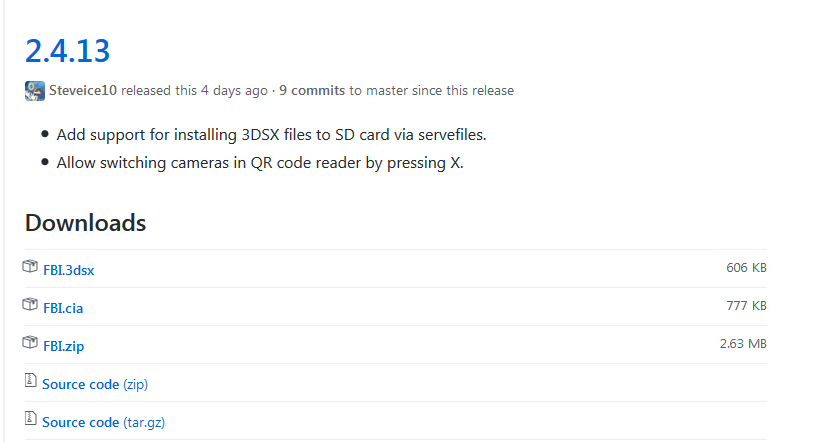Click the 777 KB file size label
This screenshot has width=824, height=442.
coord(746,305)
